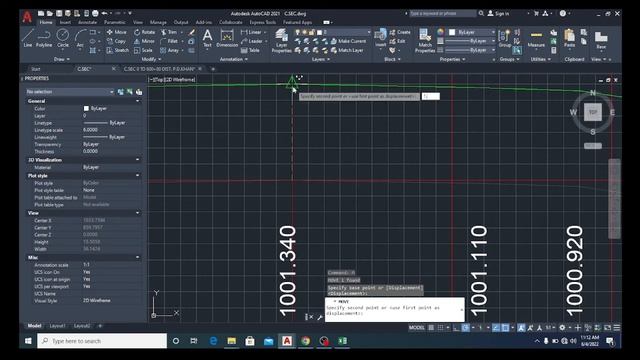640x360 pixels.
Task: Click Make Current layer button
Action: [348, 41]
